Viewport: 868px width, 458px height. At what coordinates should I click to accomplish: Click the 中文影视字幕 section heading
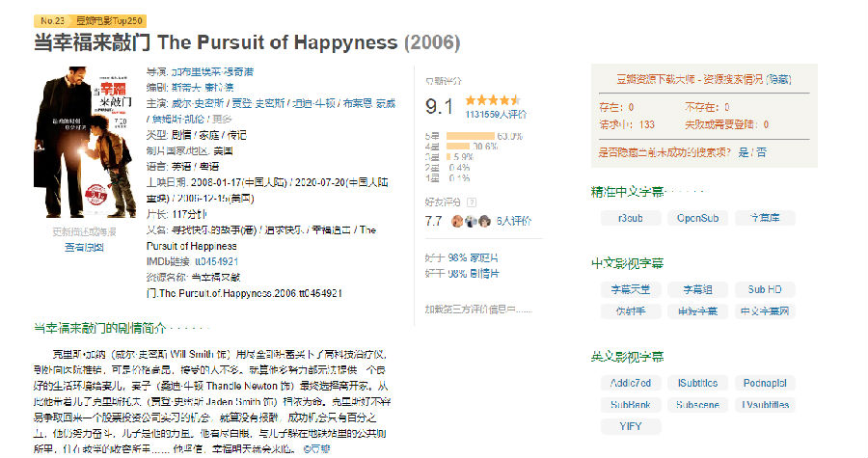(x=627, y=263)
